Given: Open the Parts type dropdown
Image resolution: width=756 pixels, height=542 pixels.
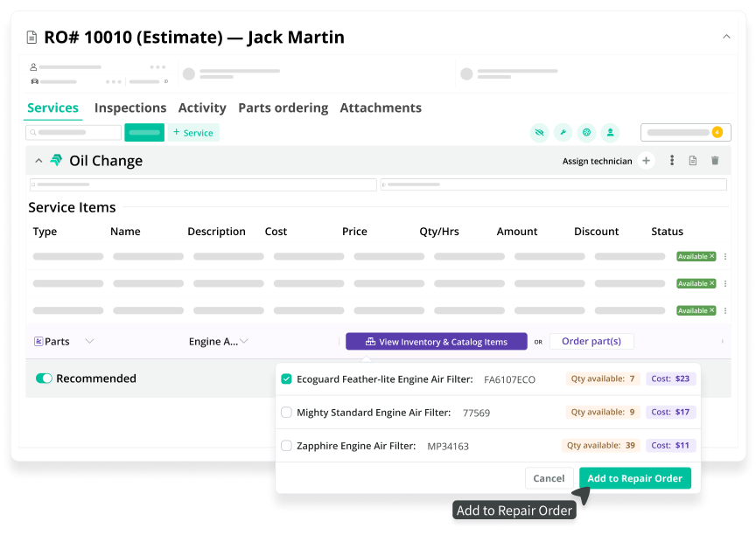Looking at the screenshot, I should (x=89, y=342).
